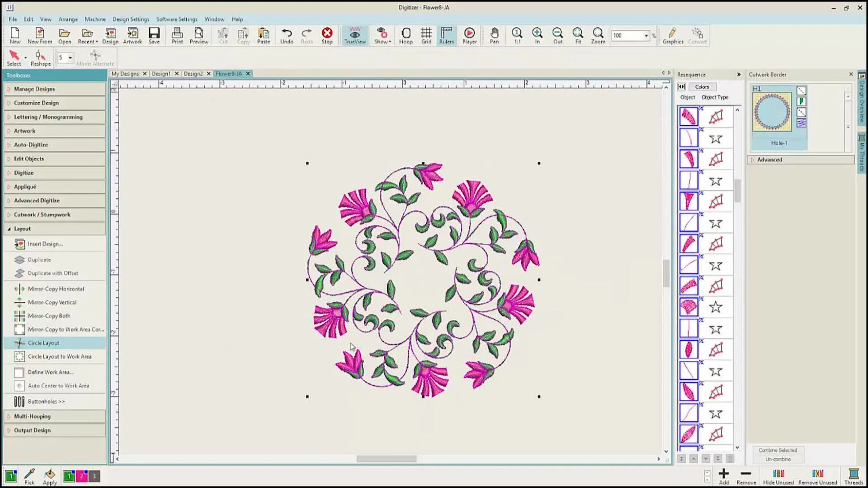Close the Flower8-JA tab
Viewport: 868px width, 488px height.
click(248, 74)
